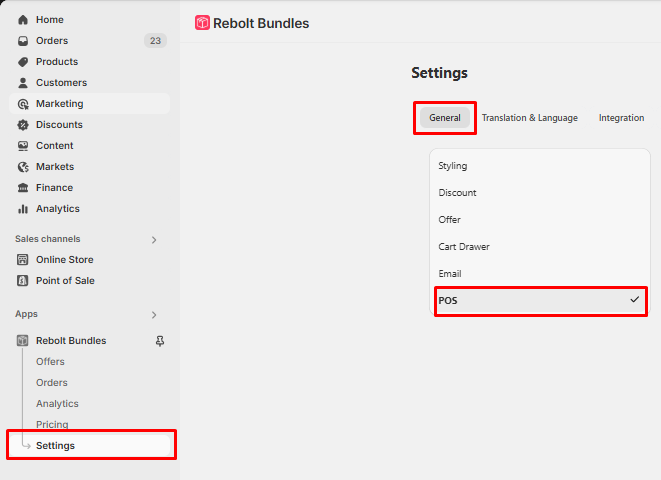Click the Orders inbox icon
The image size is (661, 480).
click(23, 41)
